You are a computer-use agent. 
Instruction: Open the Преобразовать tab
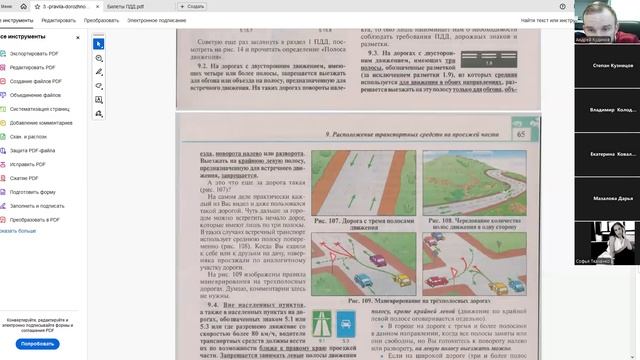pos(101,20)
